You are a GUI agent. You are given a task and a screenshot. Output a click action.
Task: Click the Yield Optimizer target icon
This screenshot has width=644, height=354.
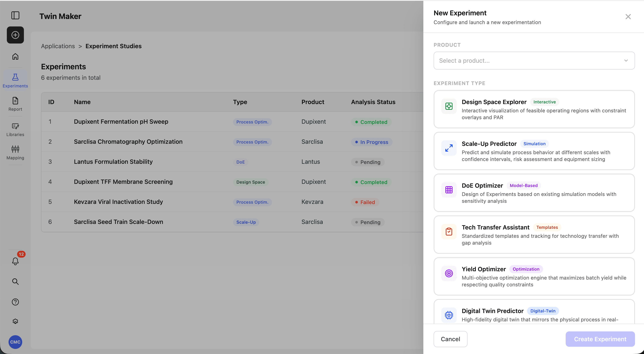point(449,273)
